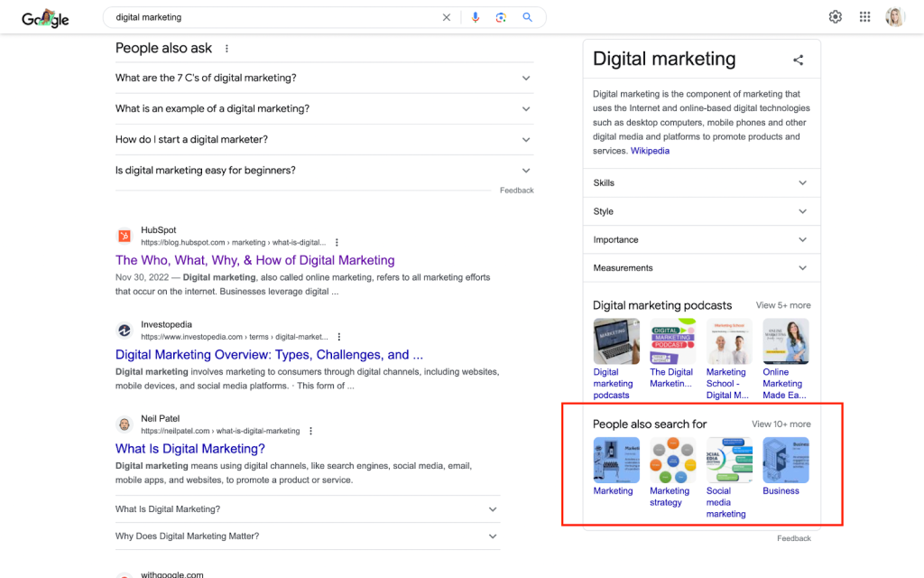Click the Neil Patel favicon

tap(125, 424)
